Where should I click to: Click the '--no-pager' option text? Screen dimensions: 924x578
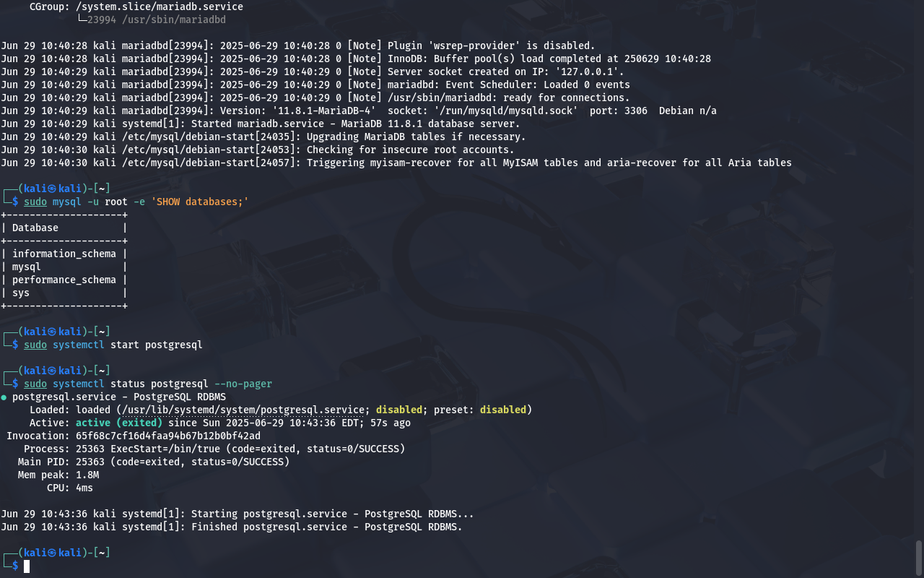click(243, 384)
